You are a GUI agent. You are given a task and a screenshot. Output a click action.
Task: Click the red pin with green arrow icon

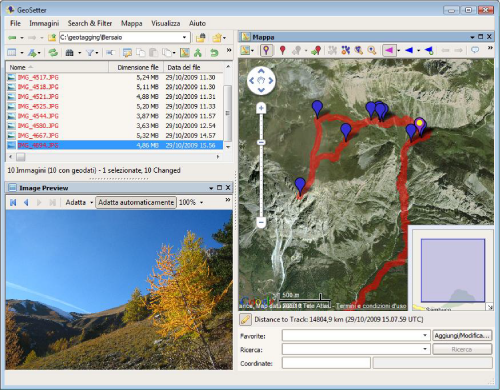pyautogui.click(x=316, y=50)
